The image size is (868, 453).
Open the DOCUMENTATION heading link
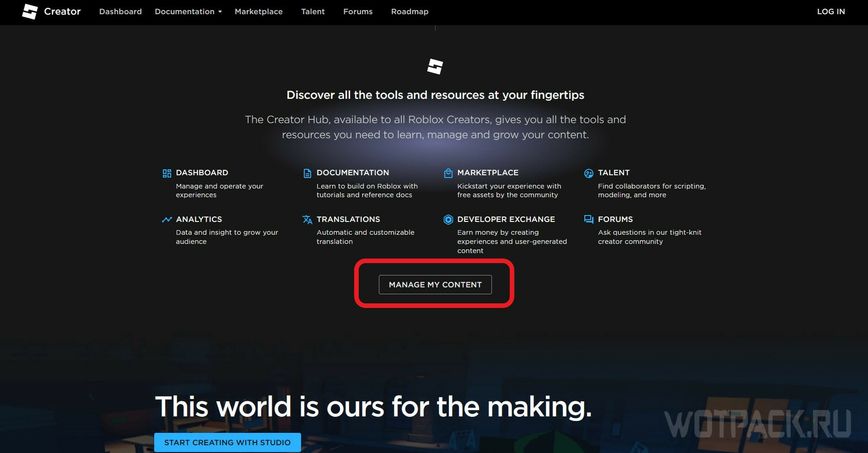point(353,173)
